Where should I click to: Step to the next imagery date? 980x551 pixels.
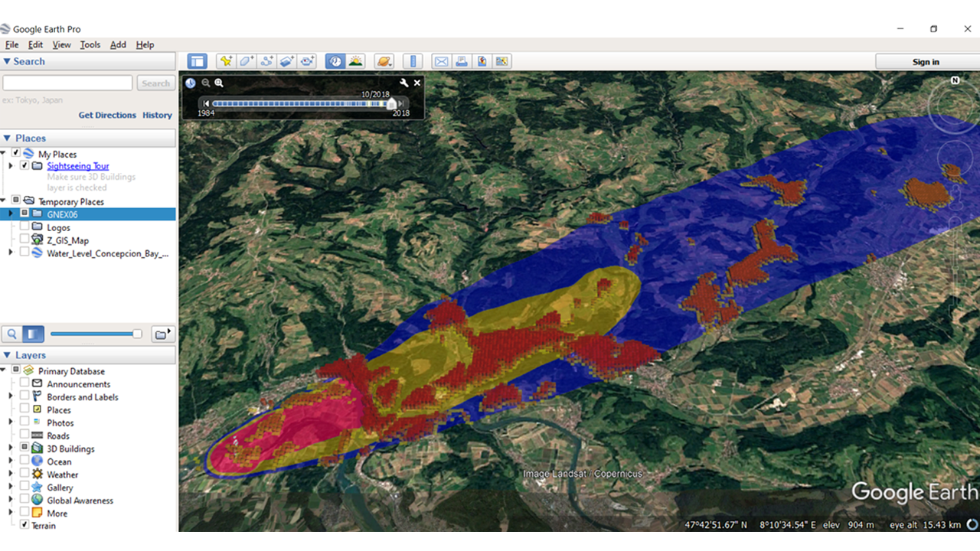[400, 103]
